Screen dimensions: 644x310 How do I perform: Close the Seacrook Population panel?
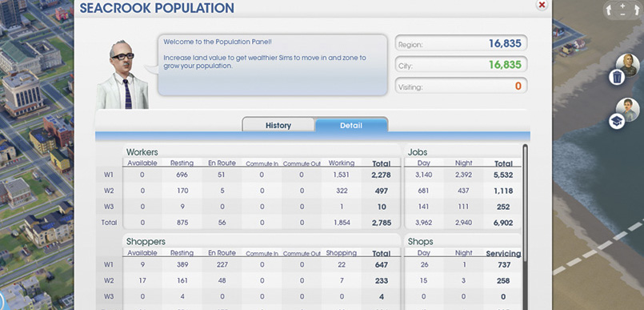pos(542,5)
